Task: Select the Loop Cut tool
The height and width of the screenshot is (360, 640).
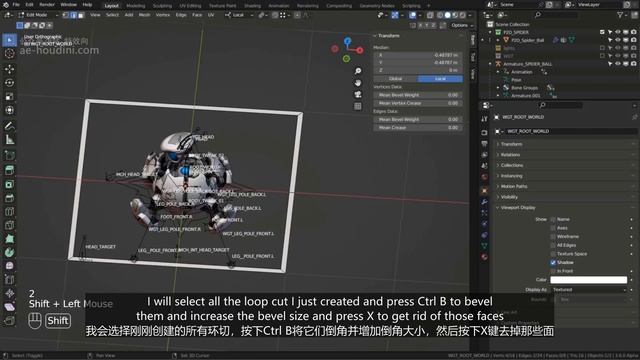Action: click(x=9, y=212)
